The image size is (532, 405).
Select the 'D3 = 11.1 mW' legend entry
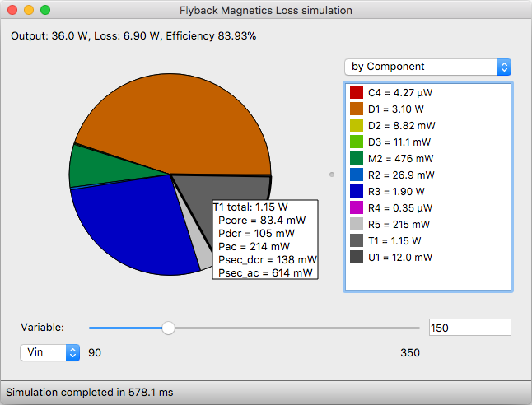(399, 142)
